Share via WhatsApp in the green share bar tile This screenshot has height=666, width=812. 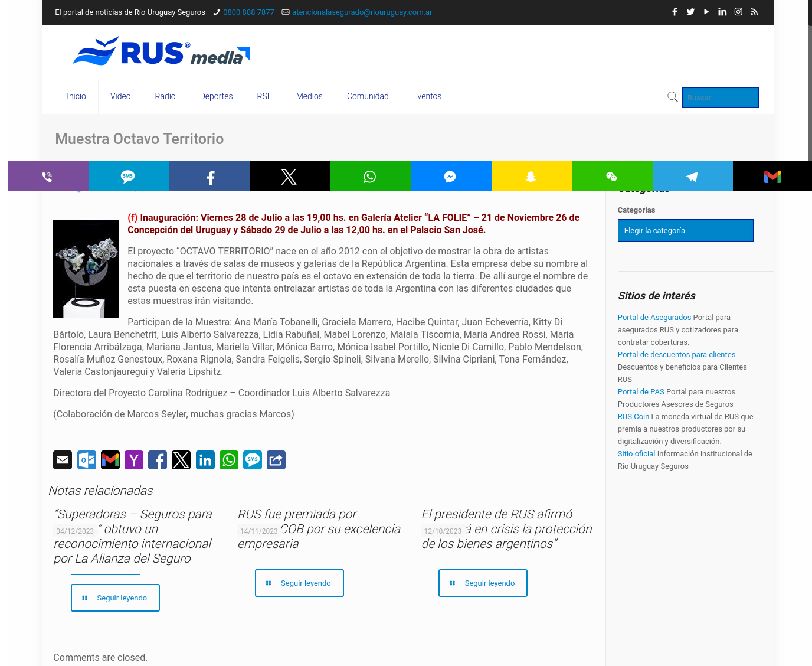click(x=370, y=176)
